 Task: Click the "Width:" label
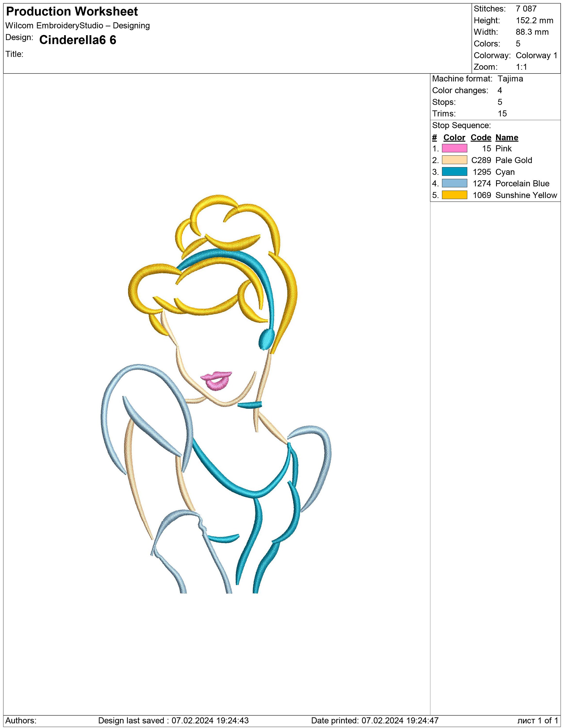(x=486, y=32)
